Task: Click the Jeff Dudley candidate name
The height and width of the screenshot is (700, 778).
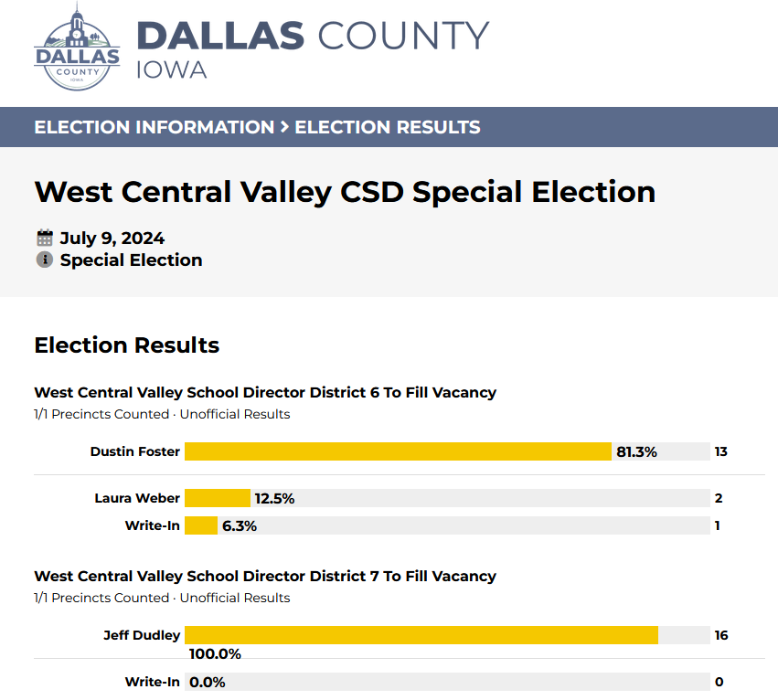Action: pyautogui.click(x=142, y=635)
